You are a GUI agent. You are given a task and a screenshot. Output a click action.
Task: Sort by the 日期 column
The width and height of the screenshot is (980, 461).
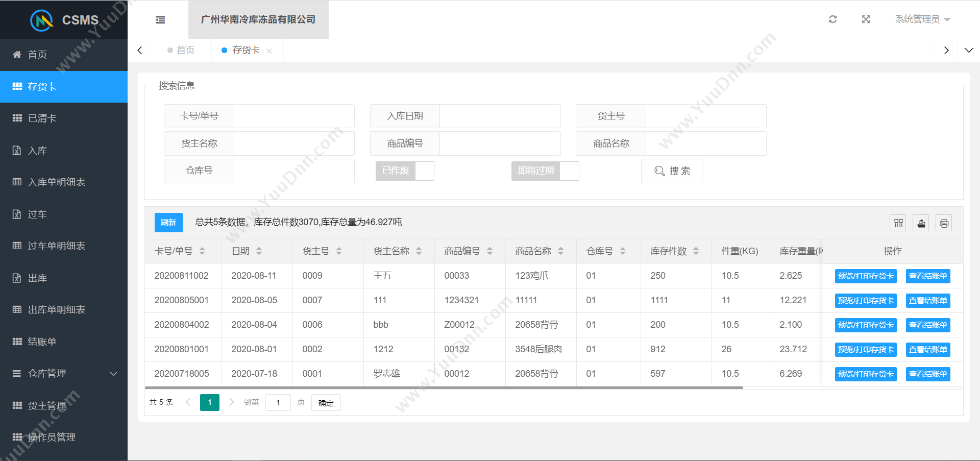click(x=259, y=251)
